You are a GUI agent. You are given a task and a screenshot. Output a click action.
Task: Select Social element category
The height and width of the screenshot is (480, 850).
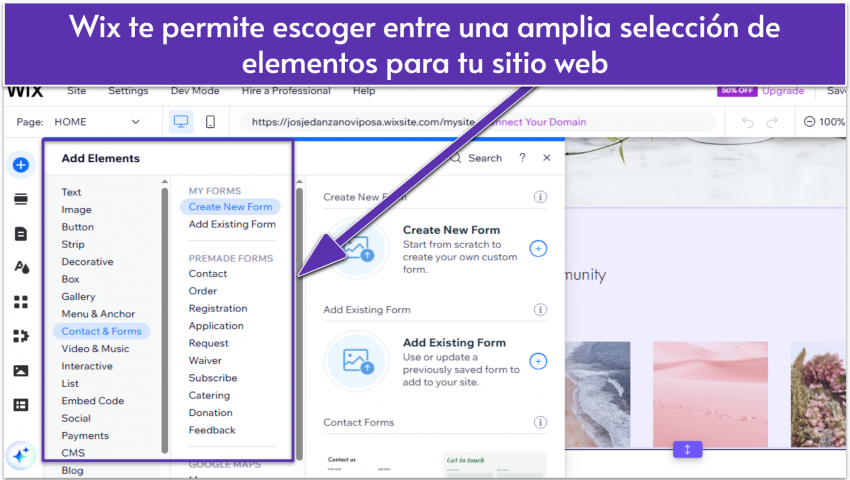click(x=76, y=418)
